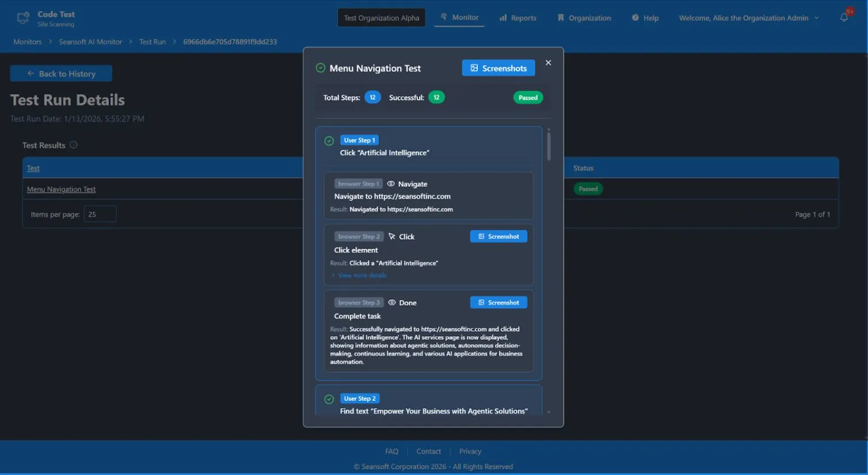Click the green check icon for User Step 2
This screenshot has height=475, width=868.
(329, 399)
